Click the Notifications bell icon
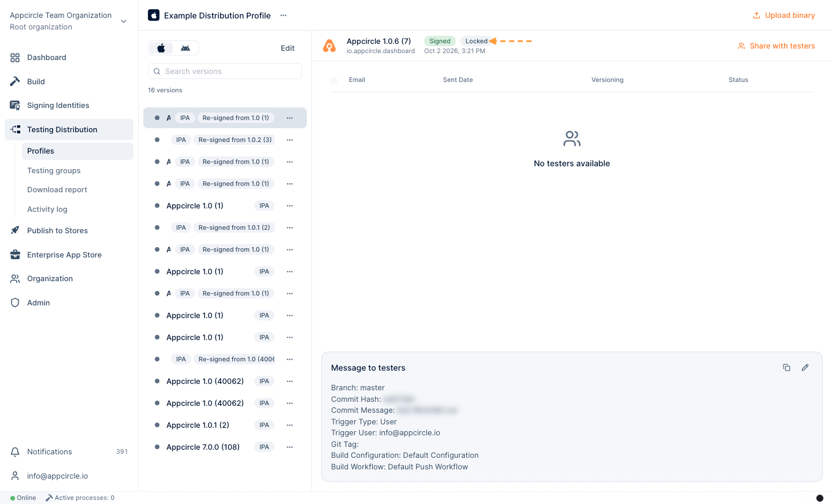Viewport: 832px width, 504px height. point(15,452)
